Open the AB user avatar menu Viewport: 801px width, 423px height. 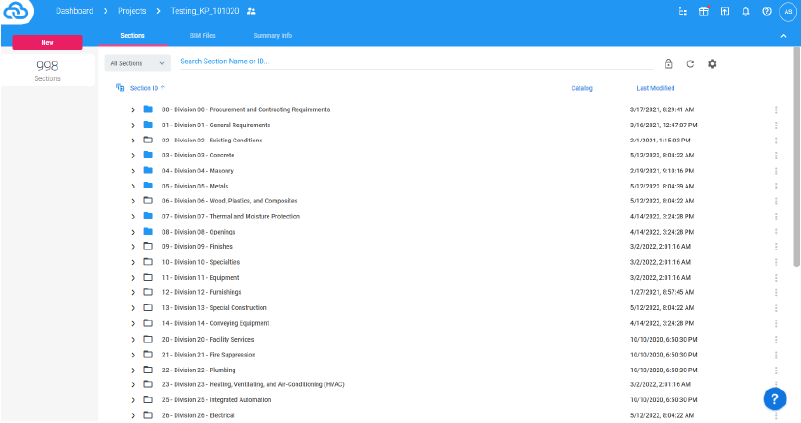coord(788,12)
